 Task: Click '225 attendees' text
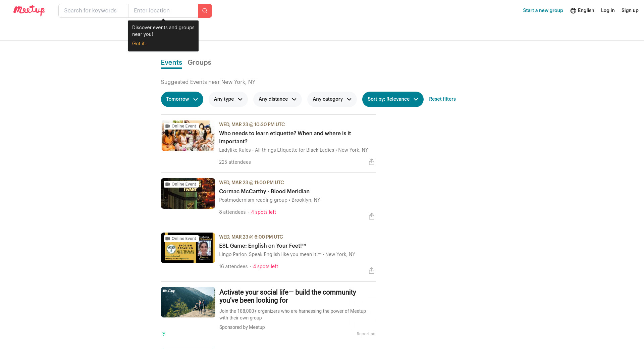235,162
